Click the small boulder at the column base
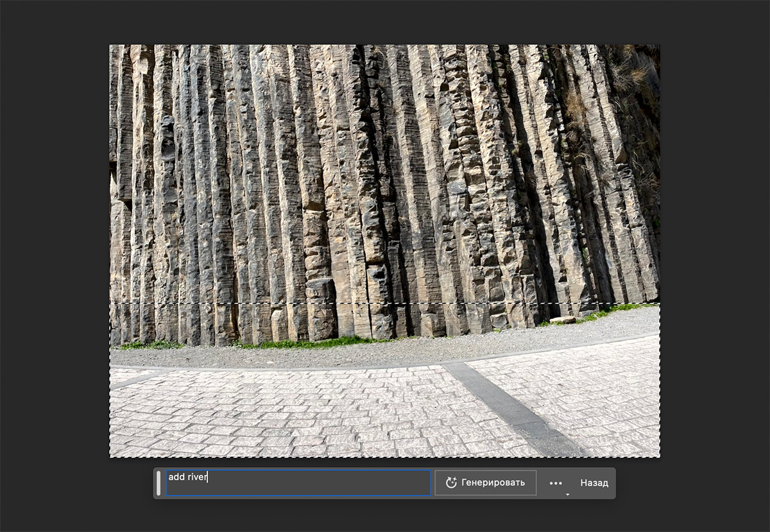This screenshot has width=770, height=532. click(x=563, y=320)
